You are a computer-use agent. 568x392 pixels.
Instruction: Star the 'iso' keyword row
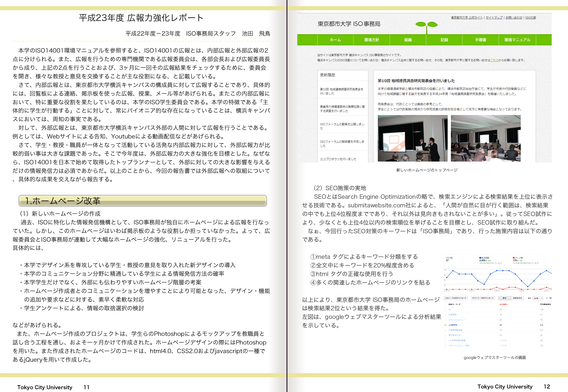coord(445,309)
